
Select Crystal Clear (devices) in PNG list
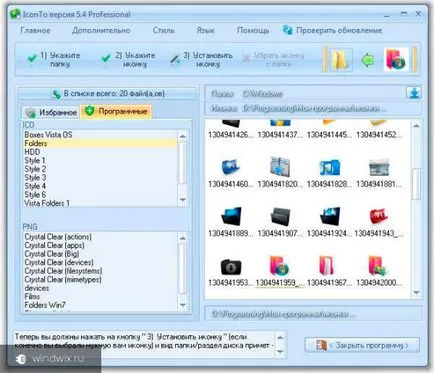pos(100,262)
